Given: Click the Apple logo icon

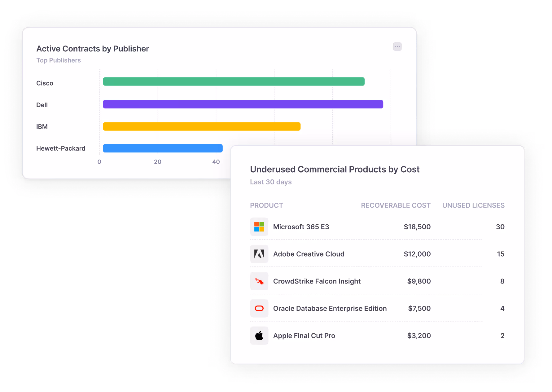Looking at the screenshot, I should click(259, 336).
